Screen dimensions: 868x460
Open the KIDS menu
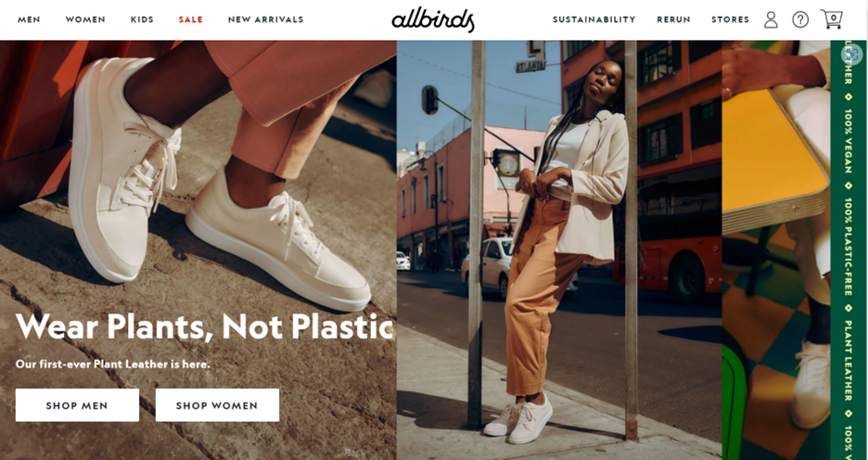142,19
